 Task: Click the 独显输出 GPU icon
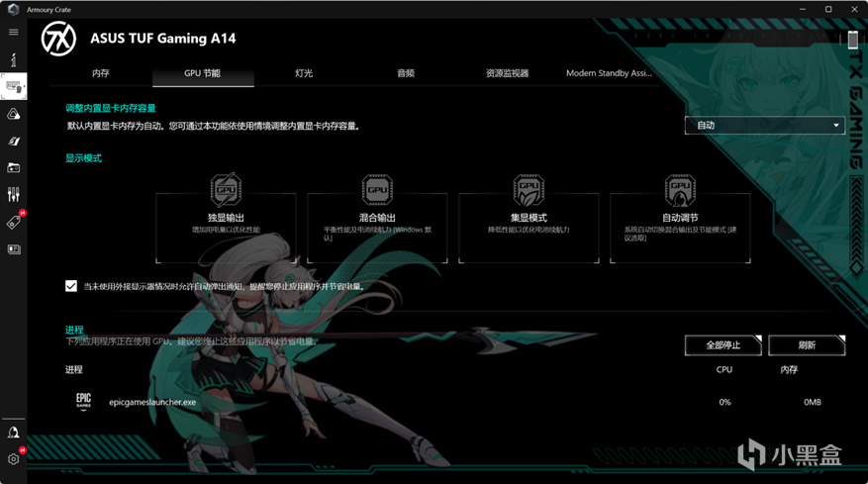[226, 189]
